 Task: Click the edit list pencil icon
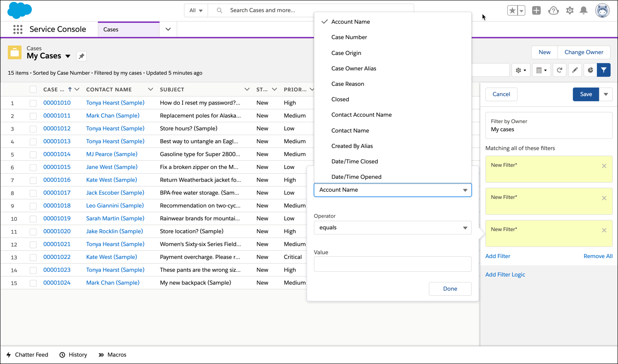point(575,70)
